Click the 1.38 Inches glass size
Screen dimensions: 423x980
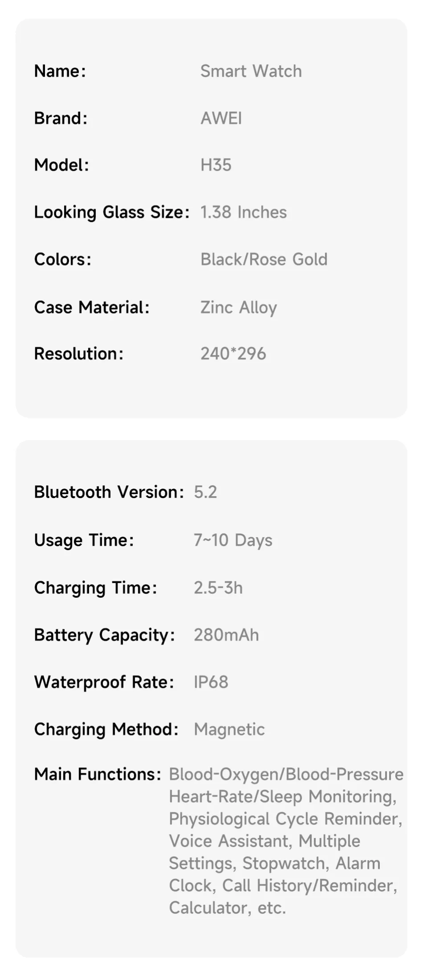click(243, 212)
